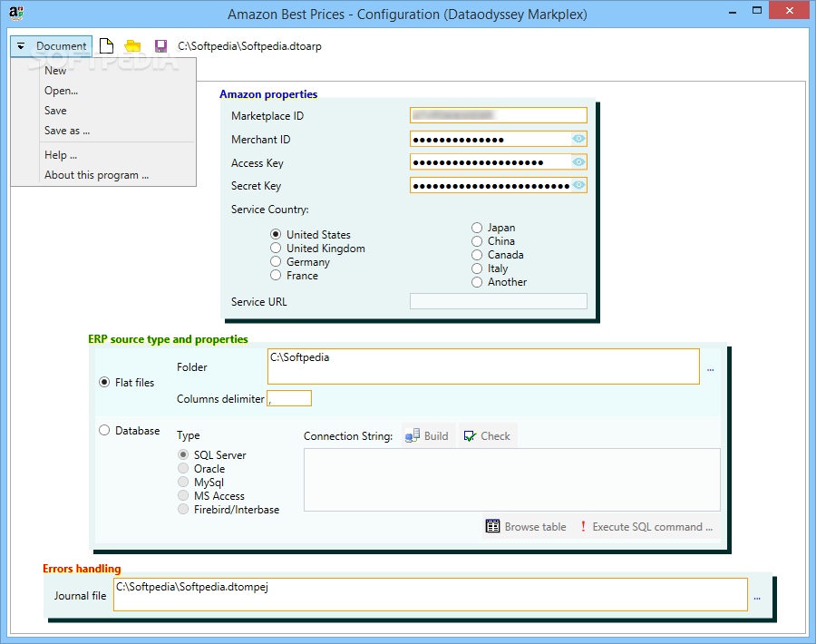The image size is (816, 644).
Task: Reveal the Secret Key with the eye icon
Action: [578, 185]
